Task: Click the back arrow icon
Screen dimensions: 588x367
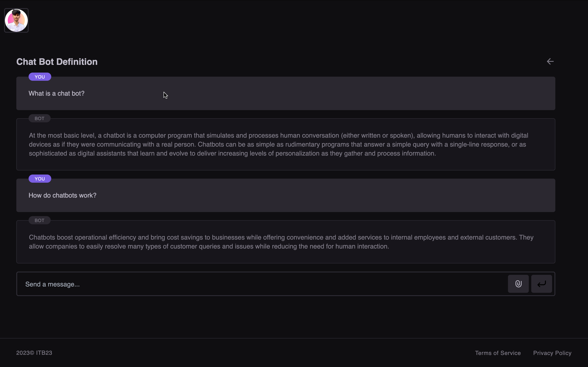Action: 550,61
